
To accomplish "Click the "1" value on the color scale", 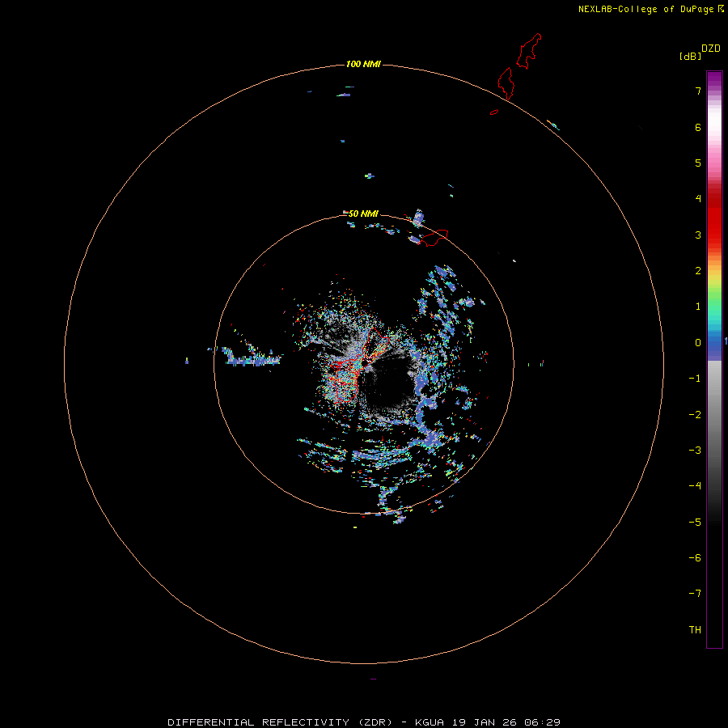I will (698, 307).
